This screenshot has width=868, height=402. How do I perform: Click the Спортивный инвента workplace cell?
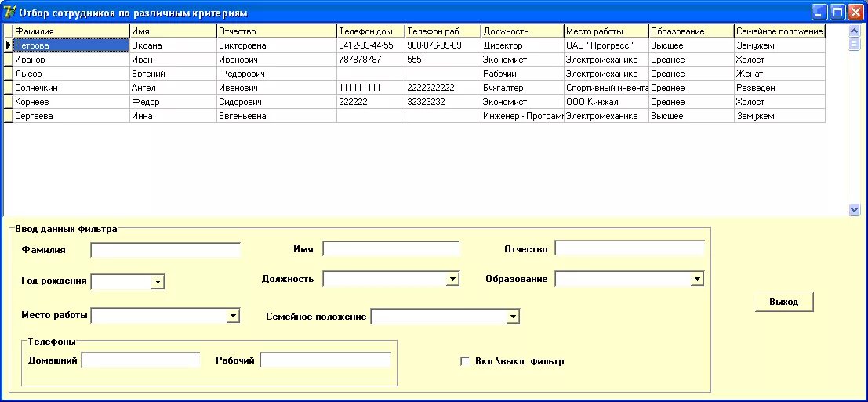pos(607,88)
